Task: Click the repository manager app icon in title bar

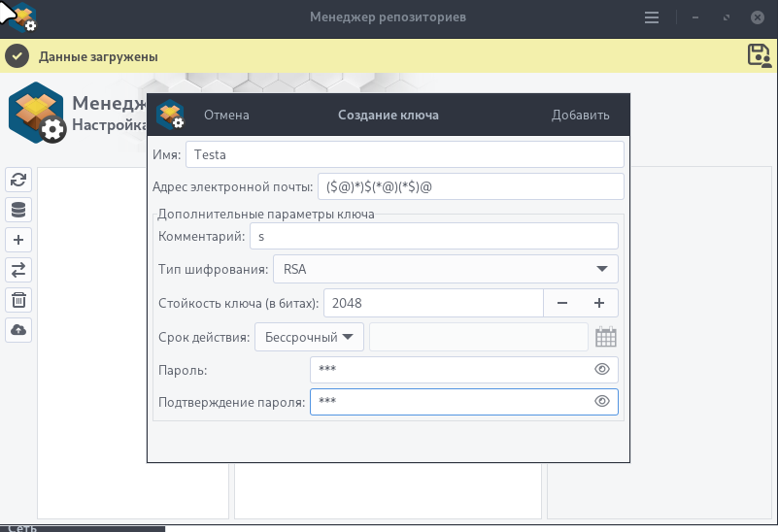Action: pyautogui.click(x=22, y=17)
